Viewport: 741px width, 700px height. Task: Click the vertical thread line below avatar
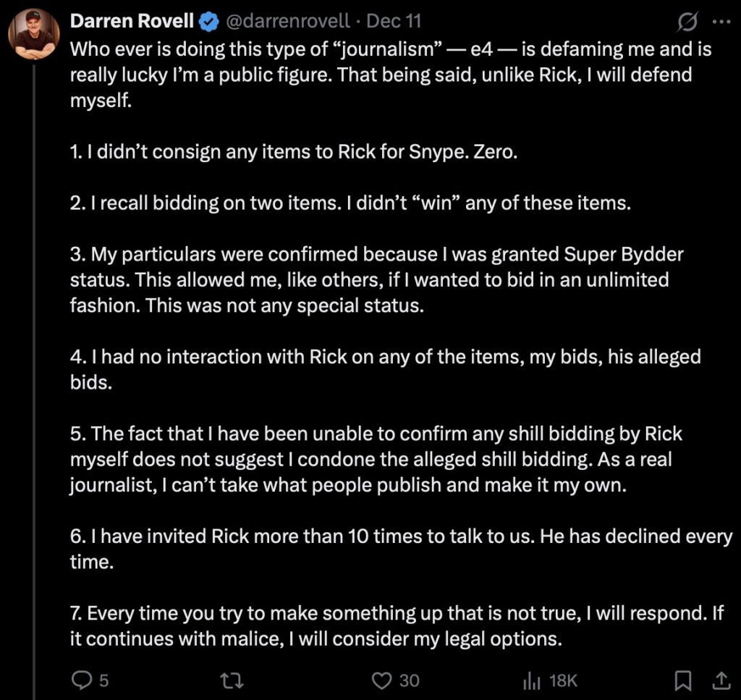click(x=33, y=362)
